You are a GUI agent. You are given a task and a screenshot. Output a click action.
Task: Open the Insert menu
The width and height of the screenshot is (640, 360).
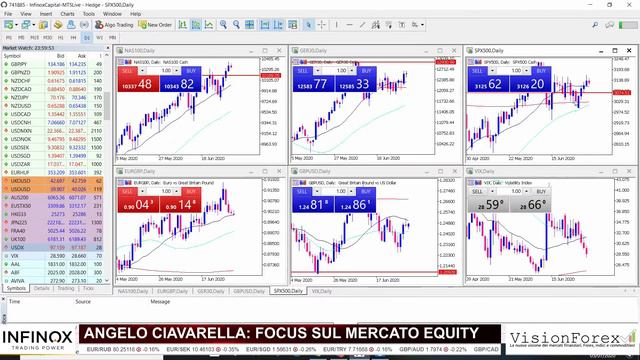tap(46, 14)
